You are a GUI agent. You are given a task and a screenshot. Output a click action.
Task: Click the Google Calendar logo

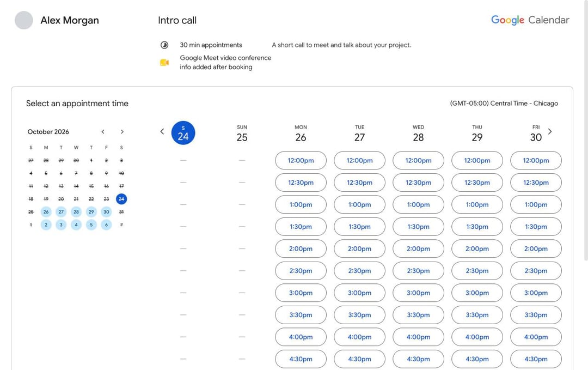point(530,20)
